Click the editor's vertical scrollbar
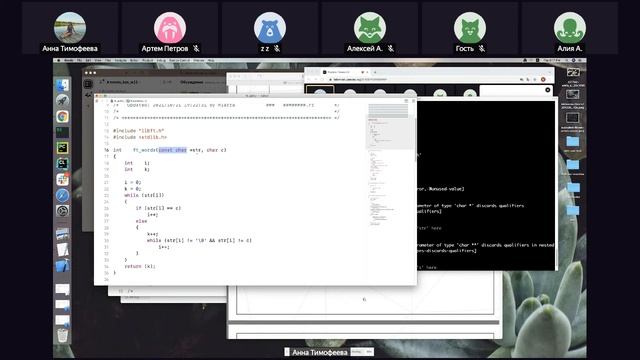The height and width of the screenshot is (360, 640). point(415,139)
